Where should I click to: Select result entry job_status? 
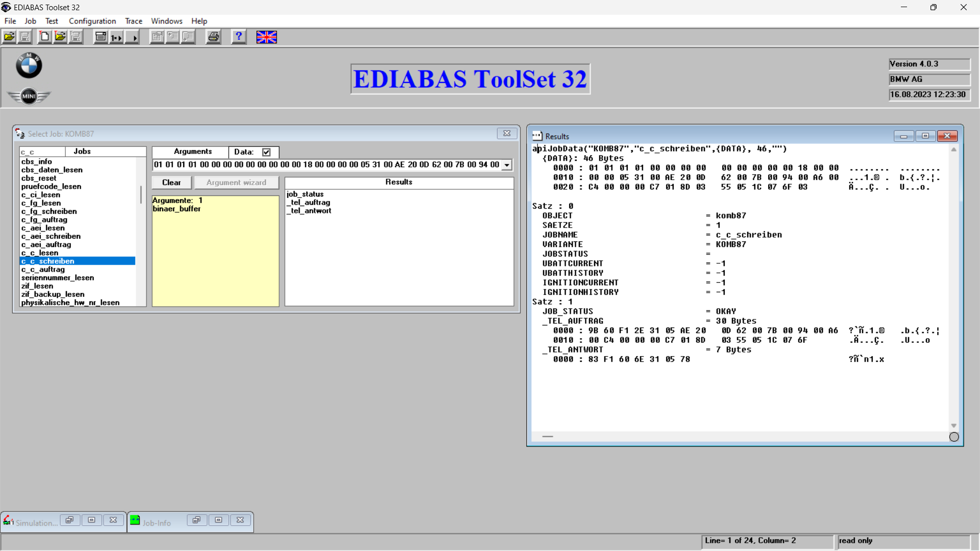(305, 194)
